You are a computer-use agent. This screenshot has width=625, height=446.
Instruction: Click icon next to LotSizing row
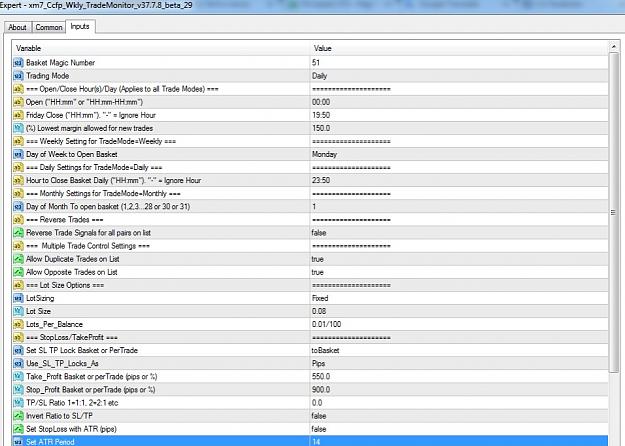(x=18, y=298)
